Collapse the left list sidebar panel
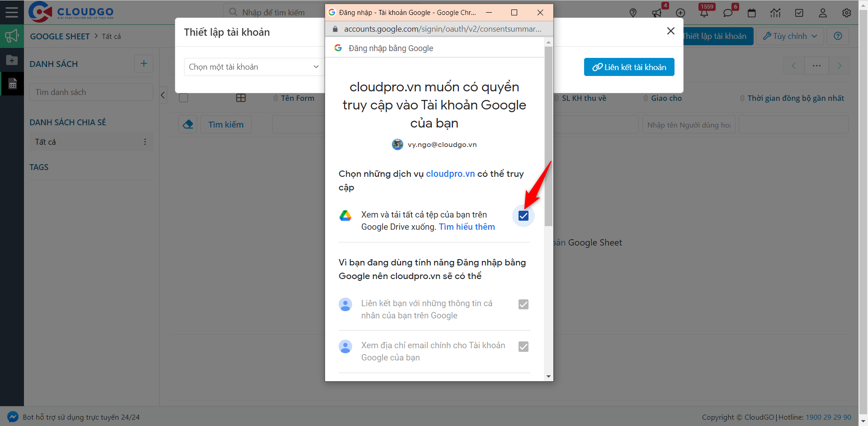The image size is (868, 426). (163, 95)
